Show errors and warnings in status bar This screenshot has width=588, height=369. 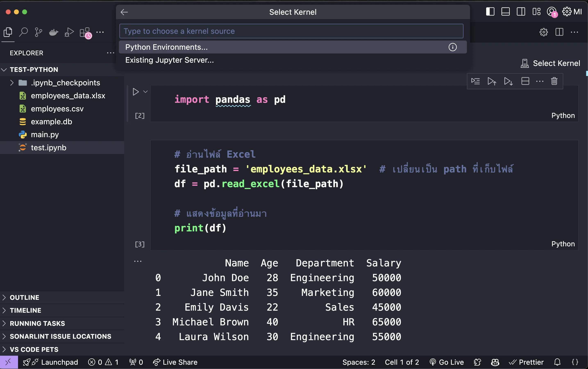pyautogui.click(x=103, y=362)
